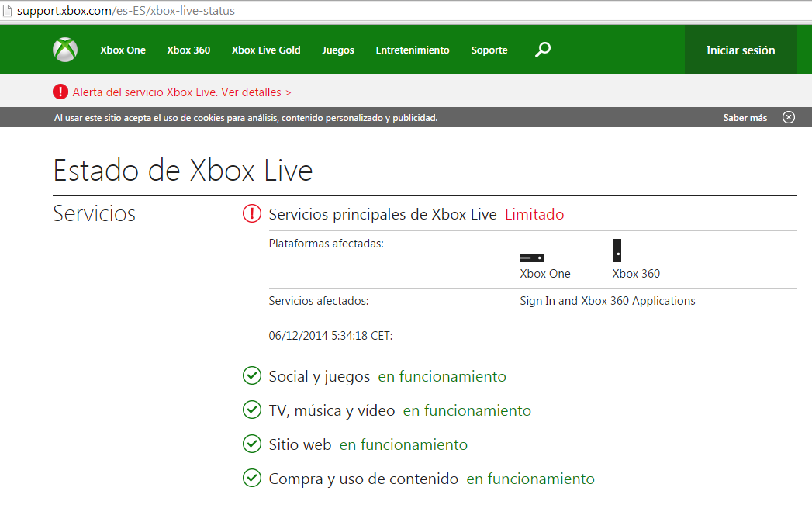Image resolution: width=812 pixels, height=522 pixels.
Task: Open the search magnifier icon
Action: click(x=543, y=49)
